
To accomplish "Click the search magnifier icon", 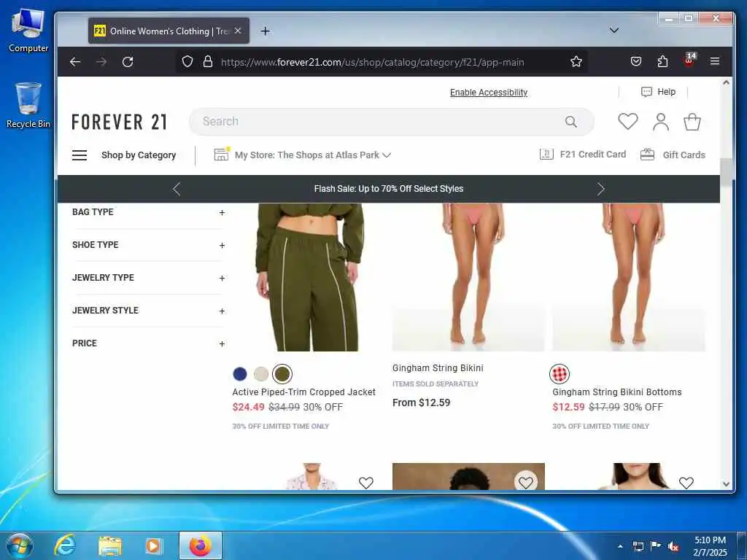I will coord(570,122).
